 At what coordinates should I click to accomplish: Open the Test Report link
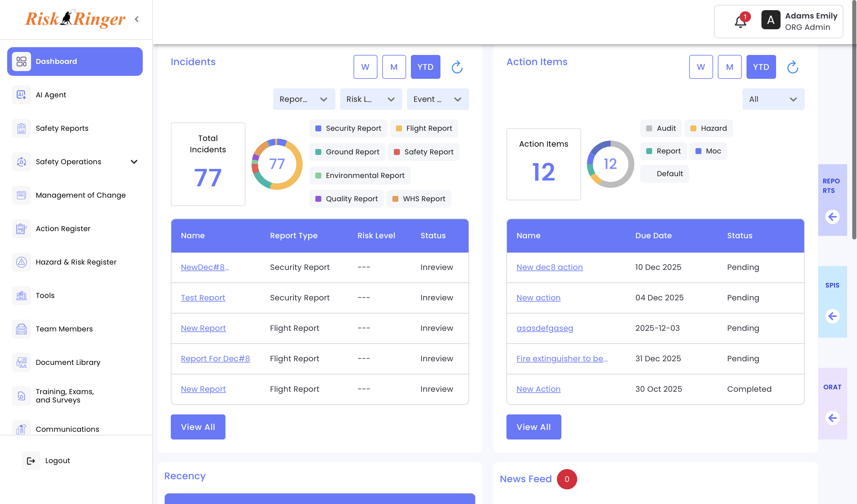[x=203, y=298]
